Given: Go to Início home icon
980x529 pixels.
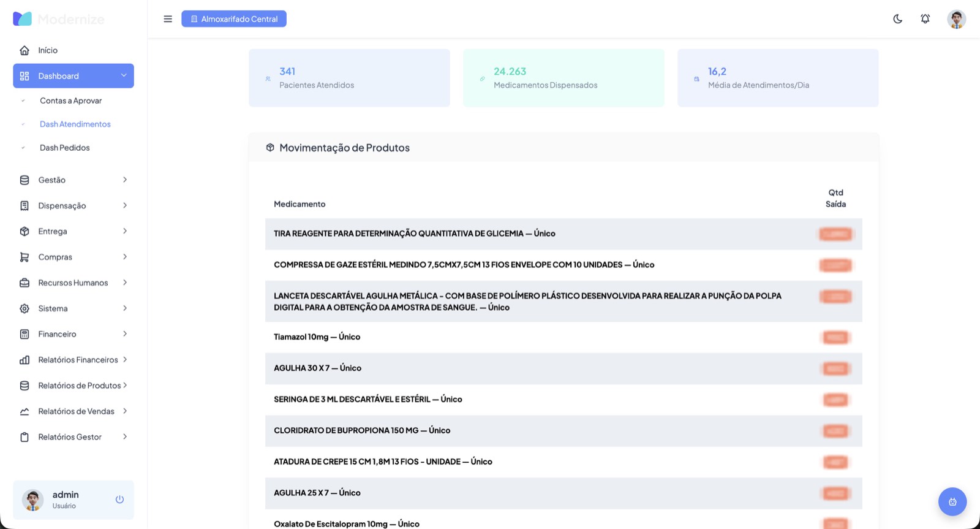Looking at the screenshot, I should pyautogui.click(x=24, y=50).
